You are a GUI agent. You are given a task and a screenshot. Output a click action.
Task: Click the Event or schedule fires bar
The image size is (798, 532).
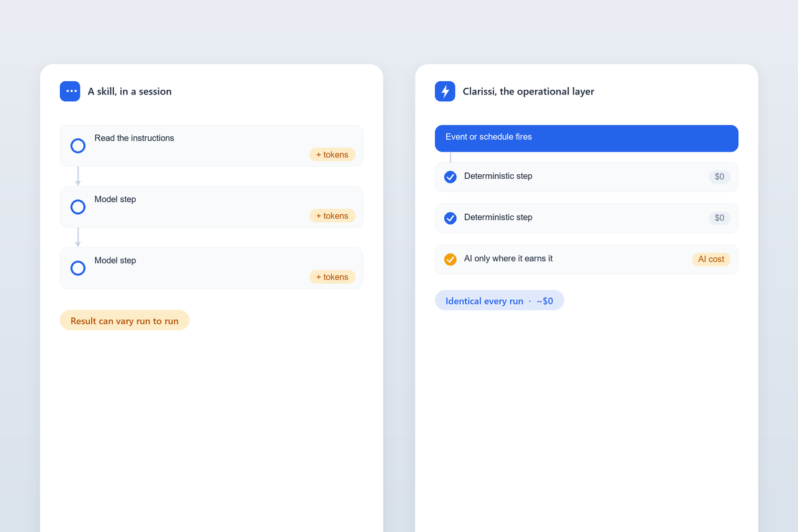pos(587,138)
